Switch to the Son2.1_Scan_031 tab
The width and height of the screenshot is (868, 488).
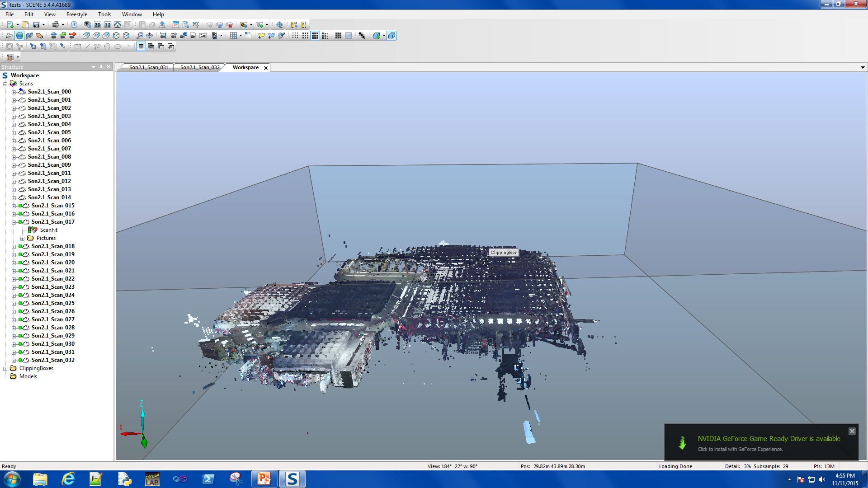click(x=148, y=67)
